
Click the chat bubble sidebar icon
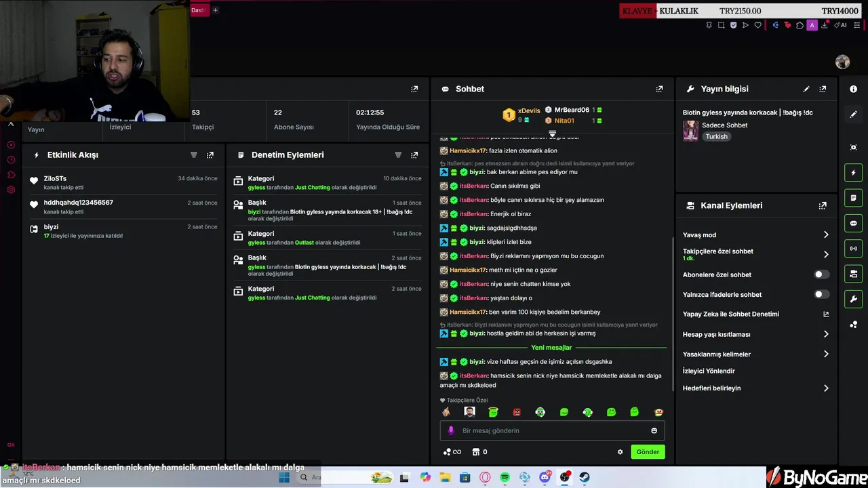[853, 223]
